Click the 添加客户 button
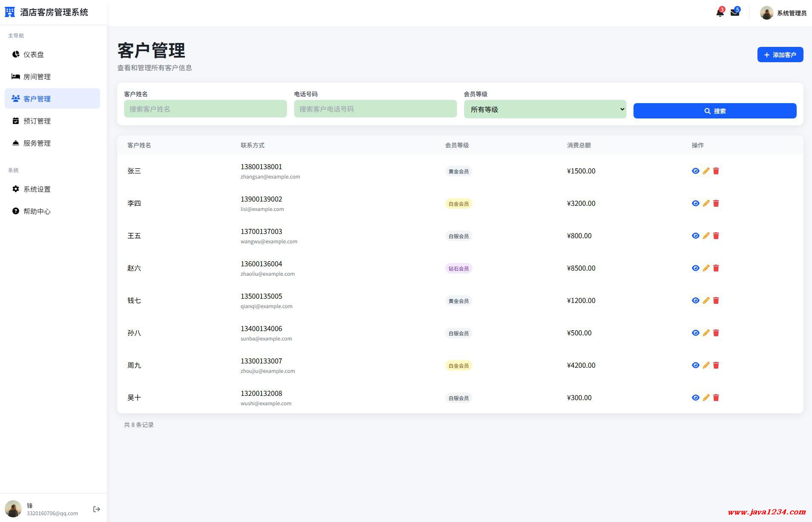The image size is (812, 522). 780,55
